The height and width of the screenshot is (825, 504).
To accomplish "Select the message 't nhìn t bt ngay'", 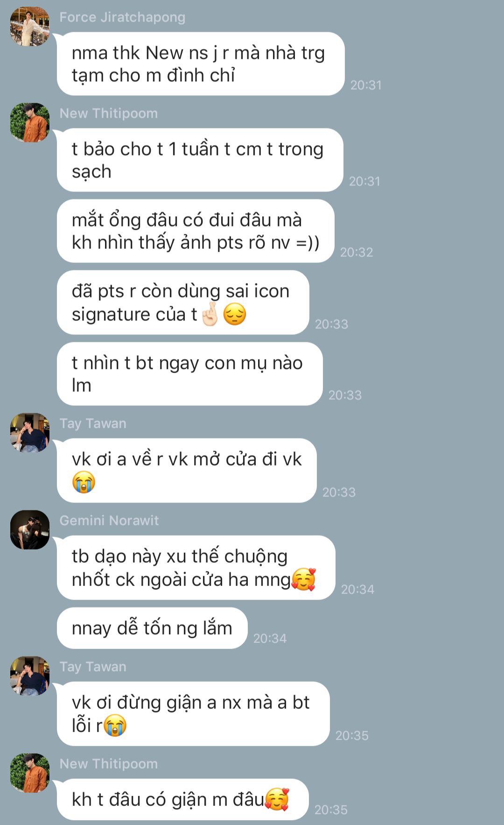I will pyautogui.click(x=190, y=374).
